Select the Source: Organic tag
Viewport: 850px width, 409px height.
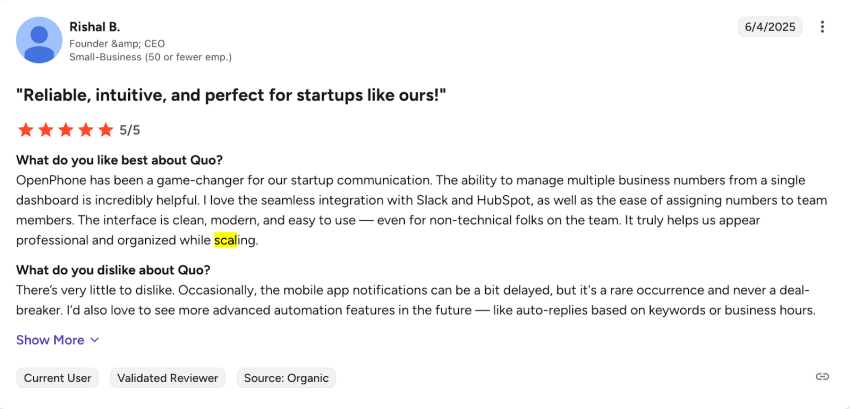click(286, 378)
